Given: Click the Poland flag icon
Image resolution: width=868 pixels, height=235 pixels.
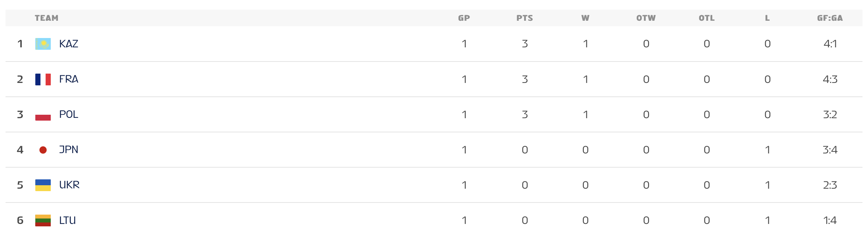Looking at the screenshot, I should point(43,115).
